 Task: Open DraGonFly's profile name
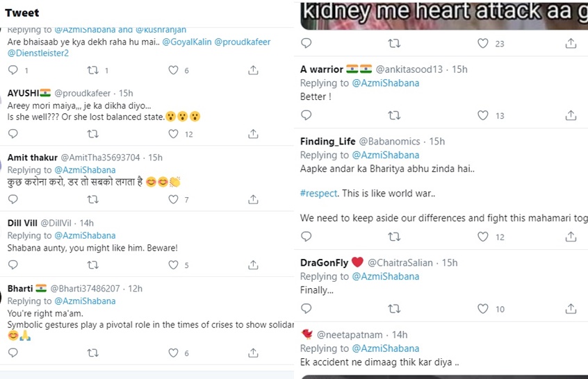[x=325, y=262]
